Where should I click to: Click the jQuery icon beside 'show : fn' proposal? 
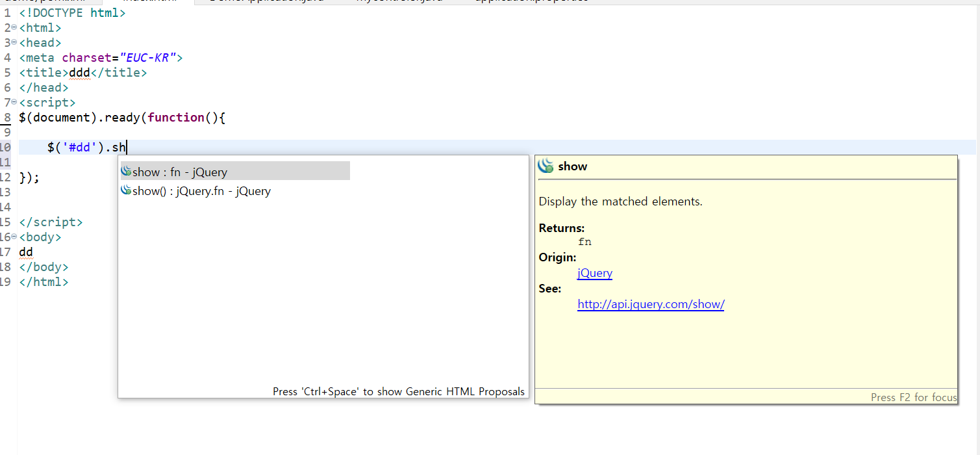[126, 172]
